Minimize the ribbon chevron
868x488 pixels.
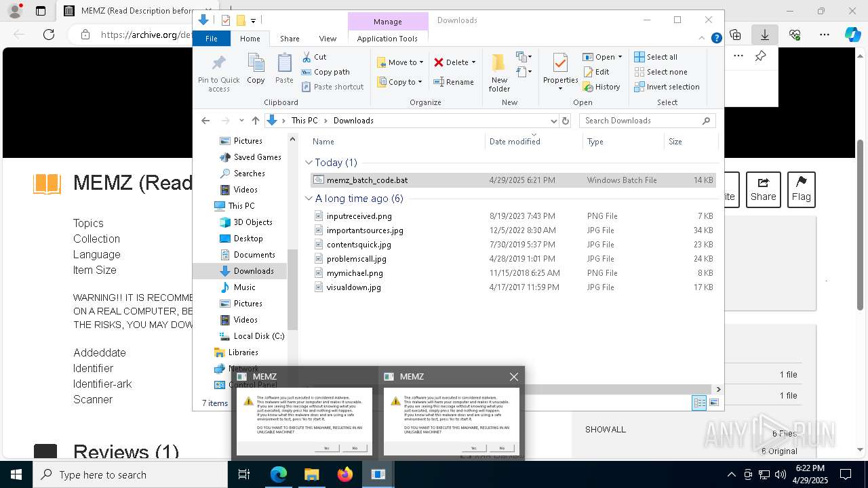[x=703, y=39]
